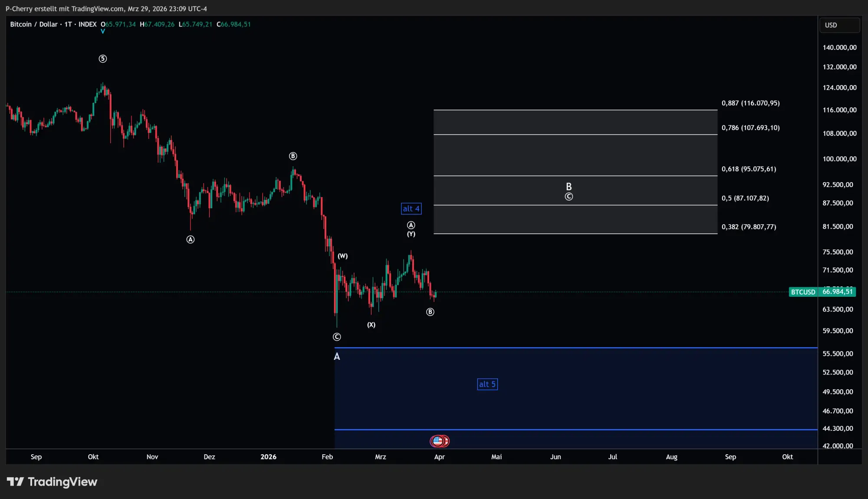Screen dimensions: 868x499
Task: Open the 1T timeframe selector
Action: tap(68, 24)
